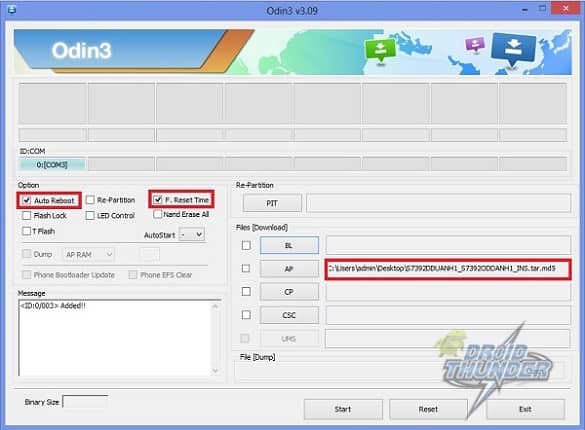
Task: Click the Exit button
Action: click(525, 409)
